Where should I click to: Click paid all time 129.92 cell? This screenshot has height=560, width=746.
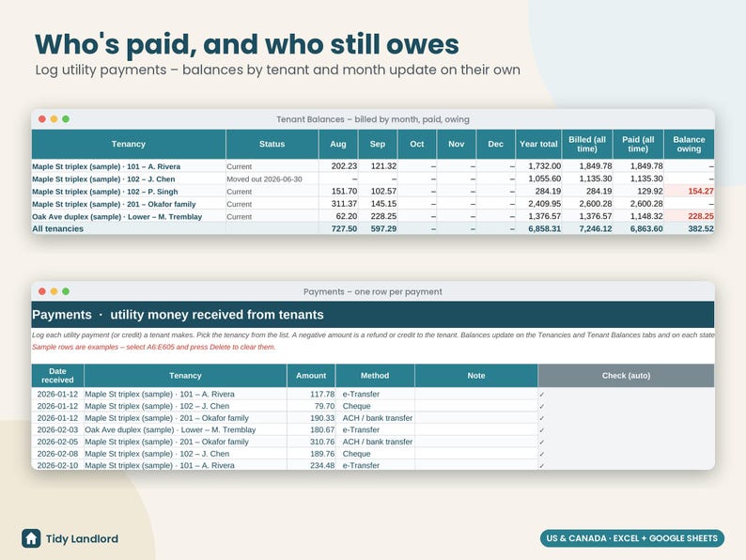(638, 192)
